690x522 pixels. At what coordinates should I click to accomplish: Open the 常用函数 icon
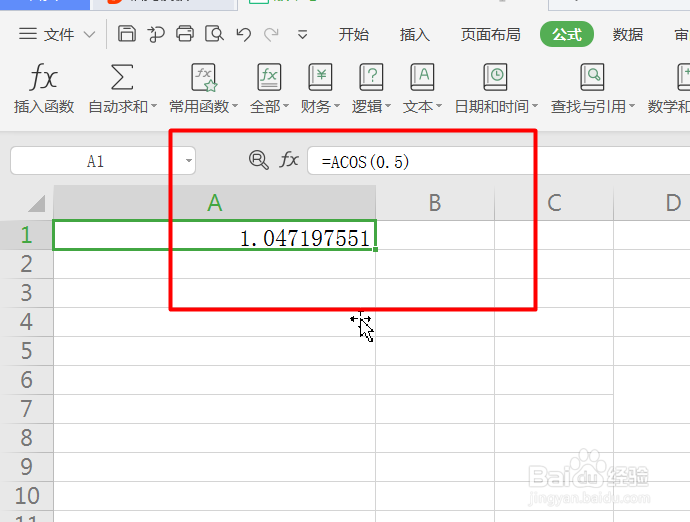coord(204,77)
